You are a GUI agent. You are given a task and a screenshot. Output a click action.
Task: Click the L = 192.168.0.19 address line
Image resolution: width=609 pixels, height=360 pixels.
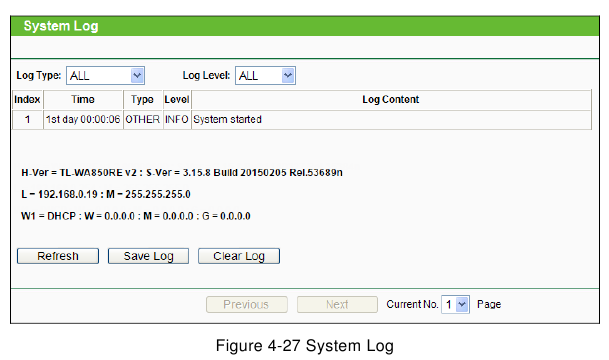[x=106, y=194]
